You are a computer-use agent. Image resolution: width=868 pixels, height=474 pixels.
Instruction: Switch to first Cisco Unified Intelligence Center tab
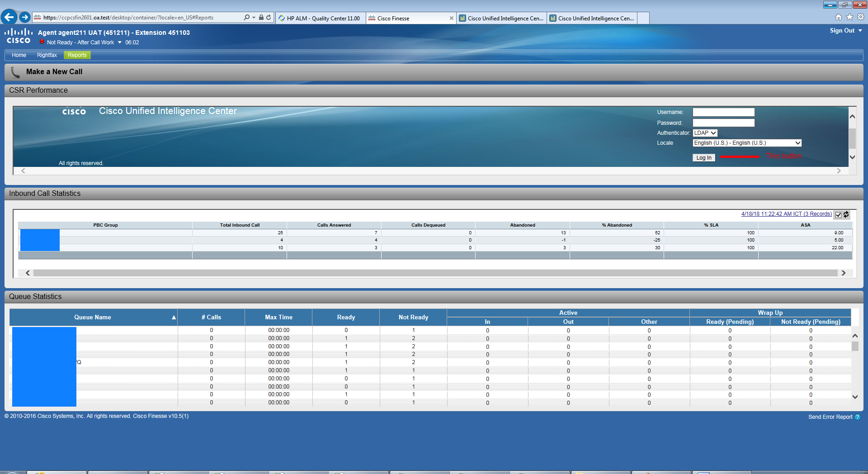501,18
